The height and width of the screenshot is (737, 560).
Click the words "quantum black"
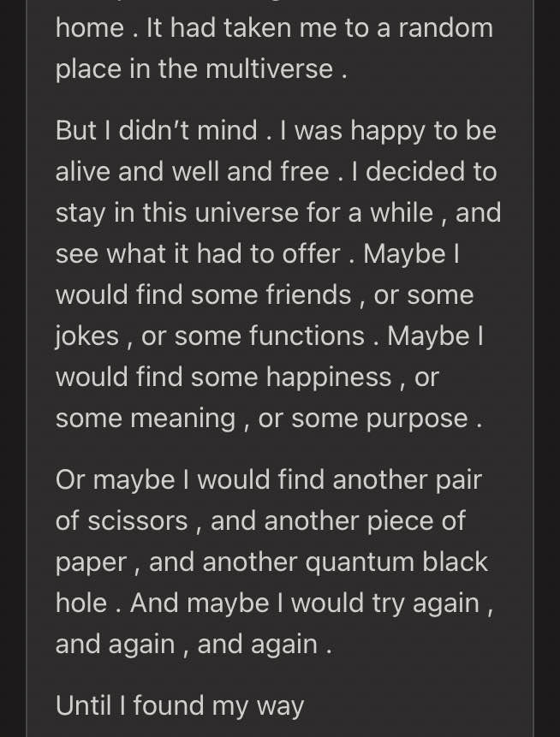(x=396, y=562)
